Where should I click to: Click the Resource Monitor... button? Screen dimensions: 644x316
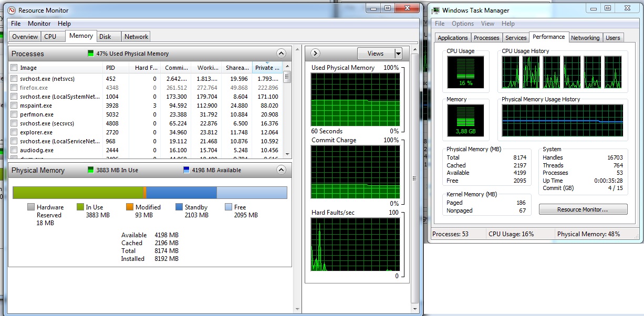[x=583, y=209]
